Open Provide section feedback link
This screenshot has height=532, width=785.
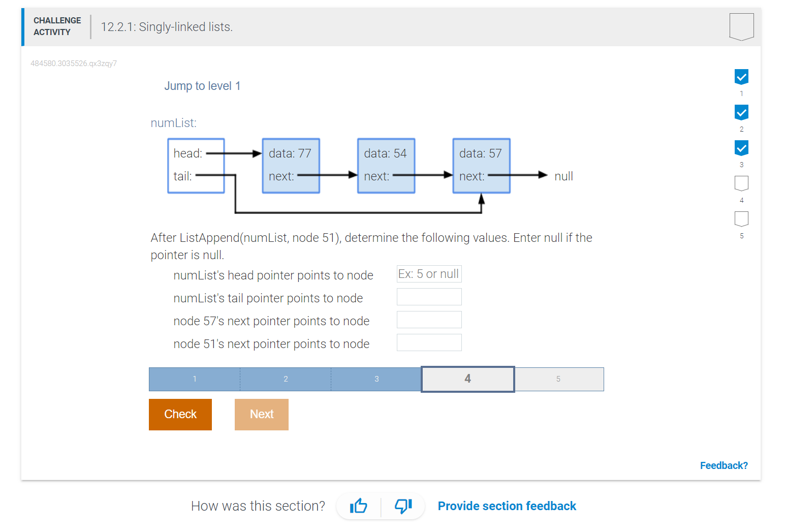(x=507, y=506)
